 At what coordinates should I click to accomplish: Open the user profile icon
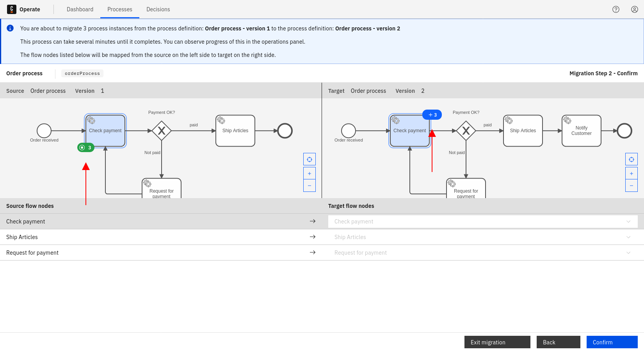[634, 9]
